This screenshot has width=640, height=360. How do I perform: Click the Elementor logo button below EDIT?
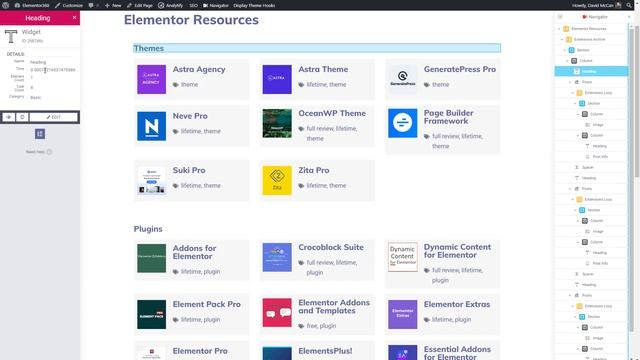point(40,134)
